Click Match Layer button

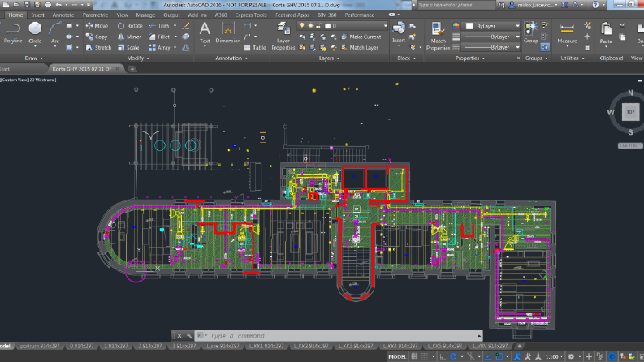[360, 48]
